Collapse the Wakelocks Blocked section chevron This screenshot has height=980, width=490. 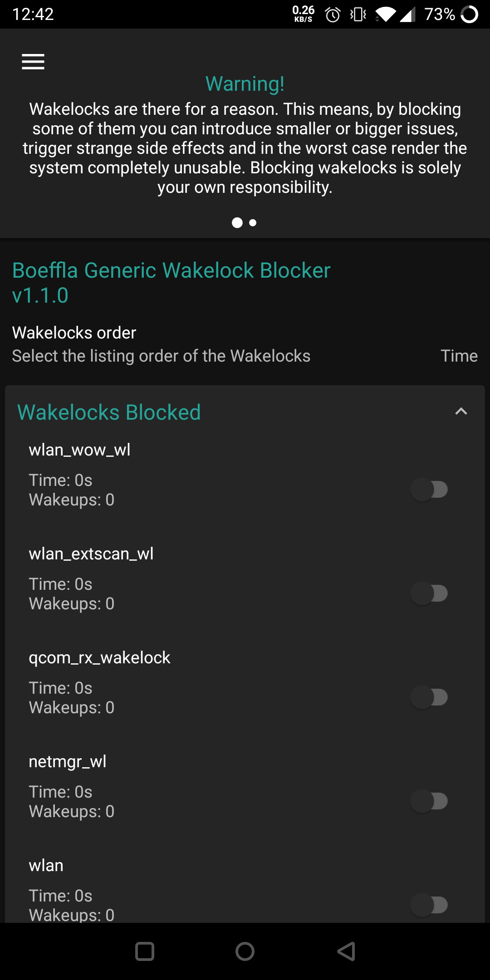461,412
